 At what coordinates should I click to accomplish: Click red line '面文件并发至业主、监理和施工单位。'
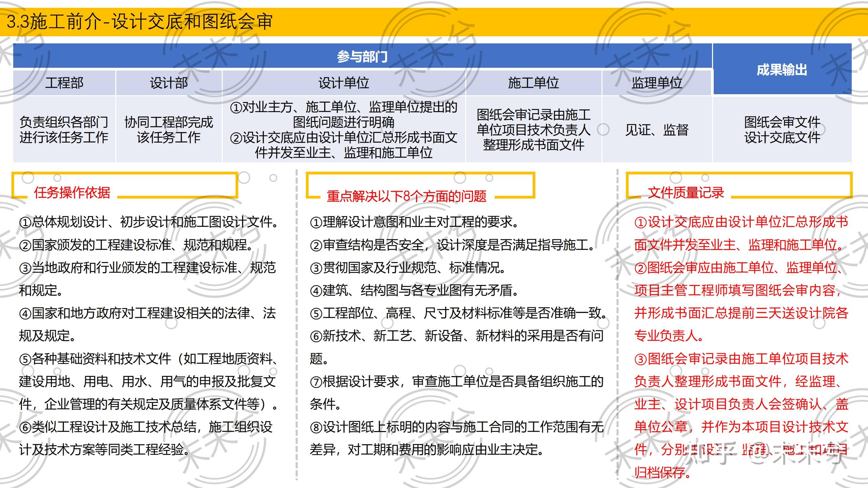click(x=739, y=245)
